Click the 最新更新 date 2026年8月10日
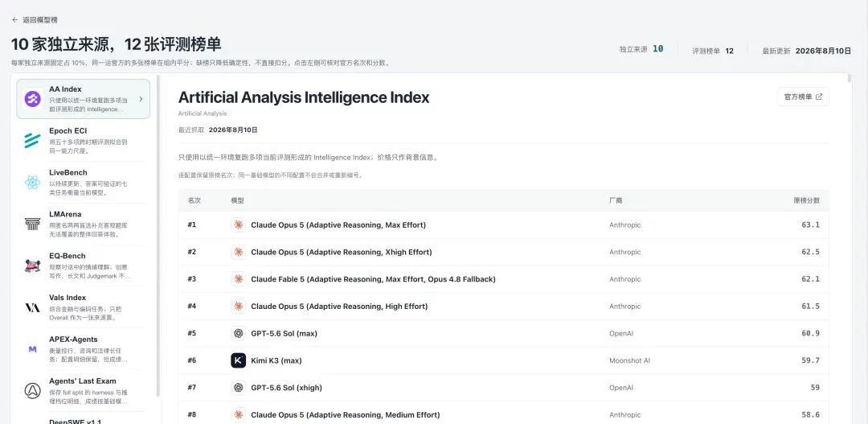Viewport: 868px width, 424px height. click(823, 51)
